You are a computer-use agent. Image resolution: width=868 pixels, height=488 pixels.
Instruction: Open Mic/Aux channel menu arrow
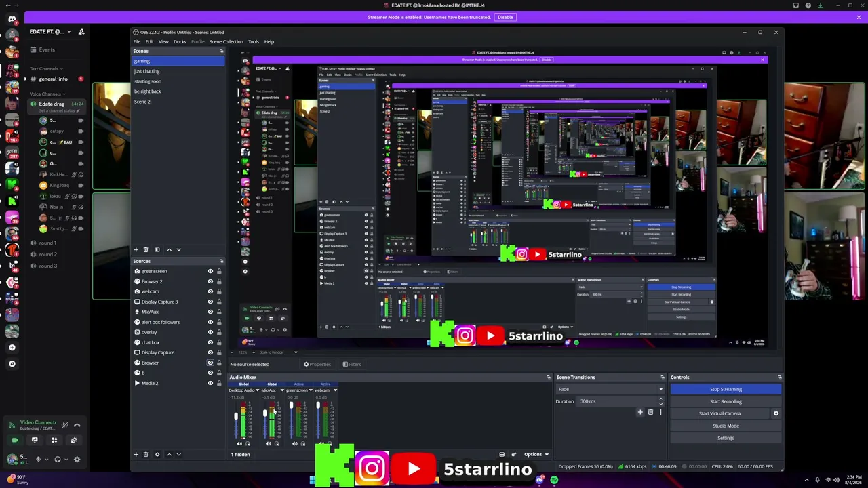pos(282,390)
